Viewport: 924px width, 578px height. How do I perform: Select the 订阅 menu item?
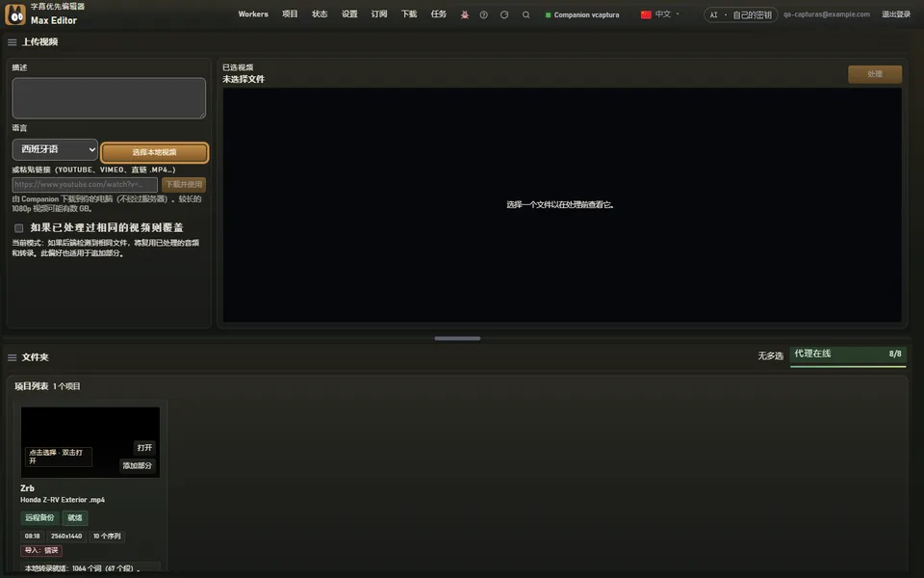click(379, 14)
